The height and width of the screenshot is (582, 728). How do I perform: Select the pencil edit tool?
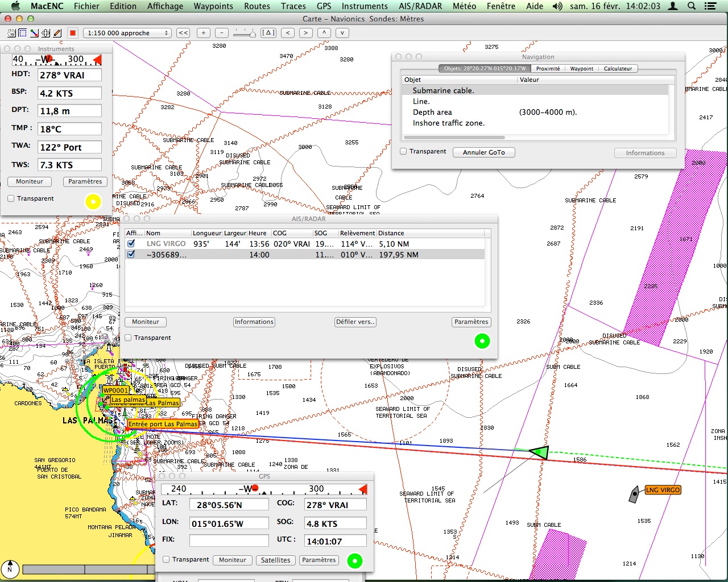coord(57,33)
